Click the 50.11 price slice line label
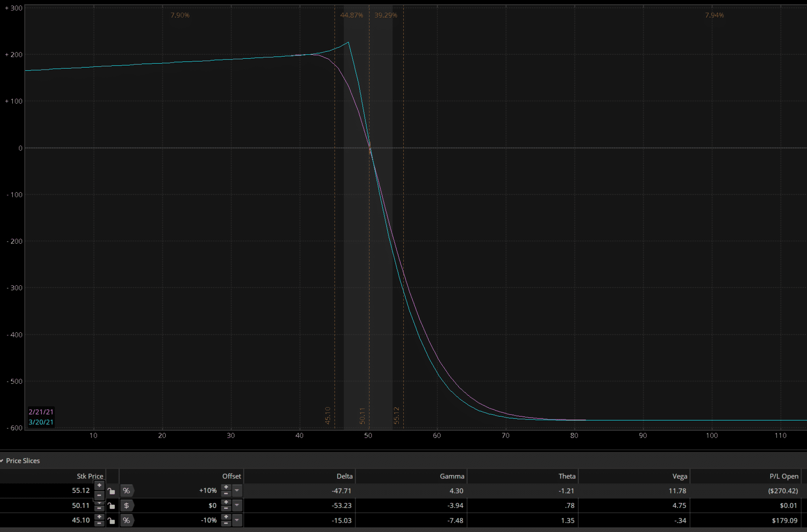 point(362,416)
